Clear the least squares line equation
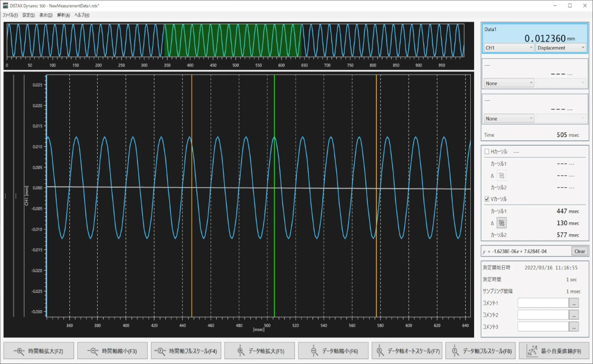This screenshot has width=593, height=364. point(580,251)
